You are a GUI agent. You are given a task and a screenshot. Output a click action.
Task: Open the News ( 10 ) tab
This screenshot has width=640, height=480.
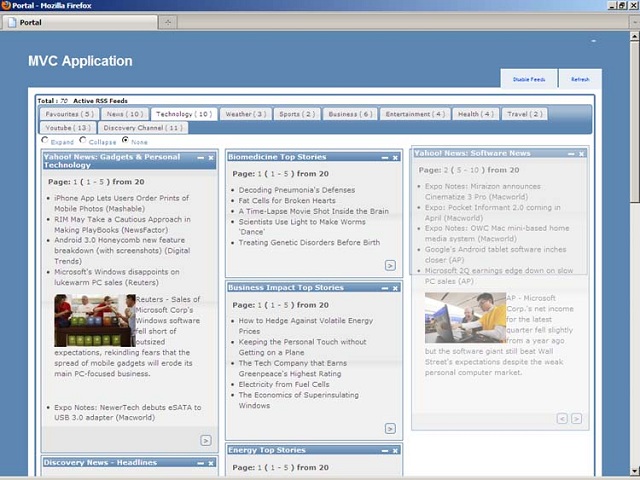(x=124, y=114)
